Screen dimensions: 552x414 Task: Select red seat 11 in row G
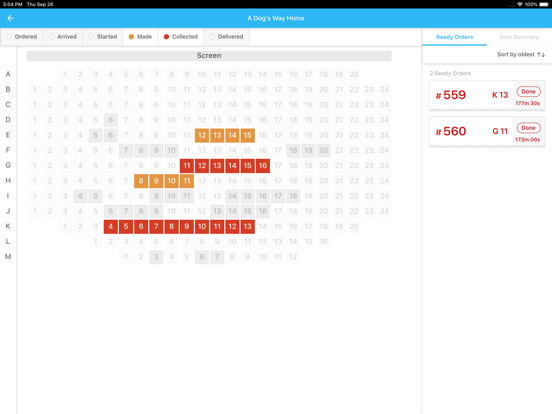pyautogui.click(x=187, y=165)
